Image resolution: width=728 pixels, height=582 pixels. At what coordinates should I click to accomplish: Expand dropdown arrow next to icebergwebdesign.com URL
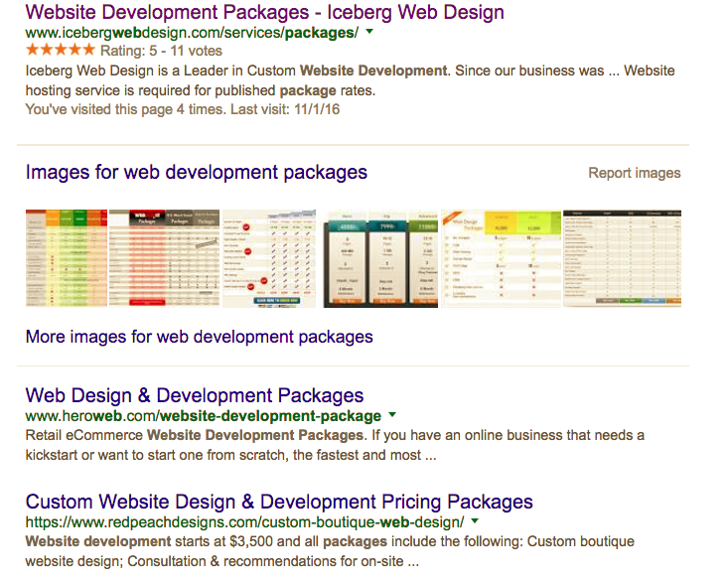(x=369, y=32)
